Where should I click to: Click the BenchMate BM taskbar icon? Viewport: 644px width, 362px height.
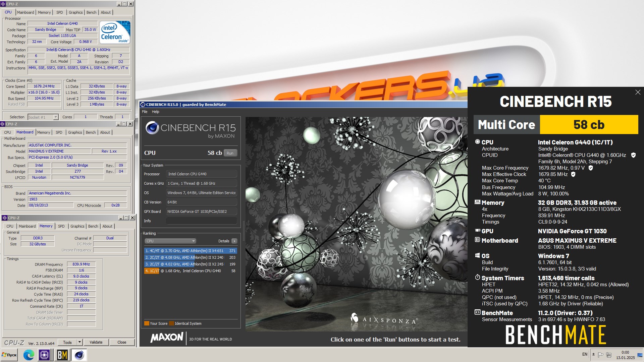point(62,355)
